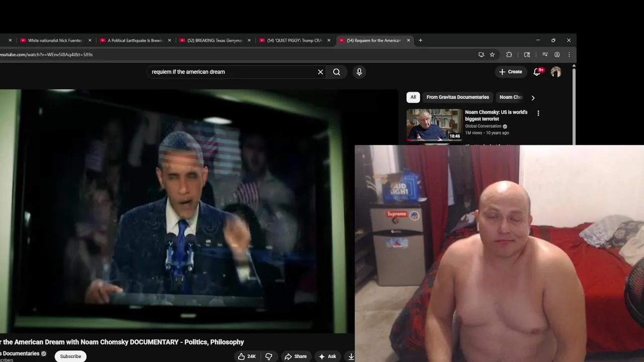
Task: Minimize the browser window
Action: click(538, 40)
